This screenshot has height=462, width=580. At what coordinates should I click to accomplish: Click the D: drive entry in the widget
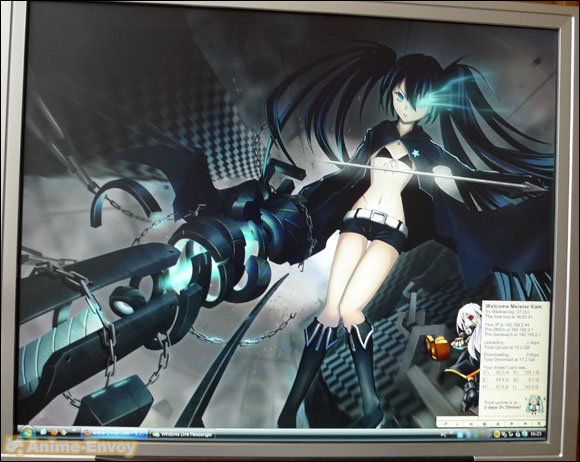[x=526, y=372]
